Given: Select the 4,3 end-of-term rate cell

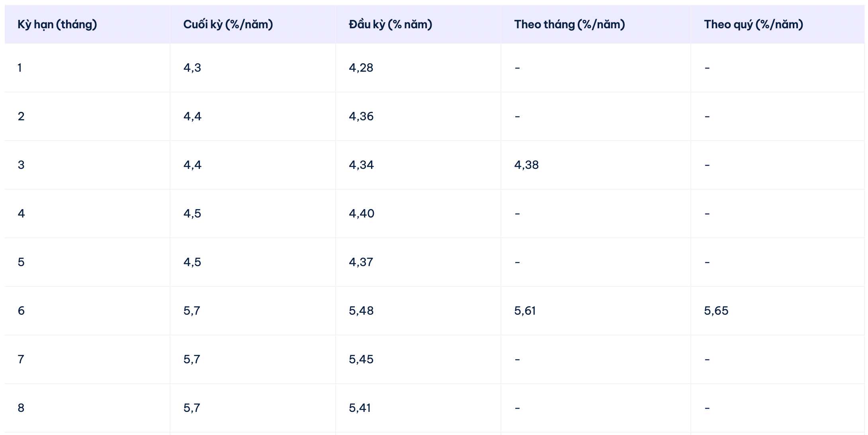Looking at the screenshot, I should click(192, 68).
